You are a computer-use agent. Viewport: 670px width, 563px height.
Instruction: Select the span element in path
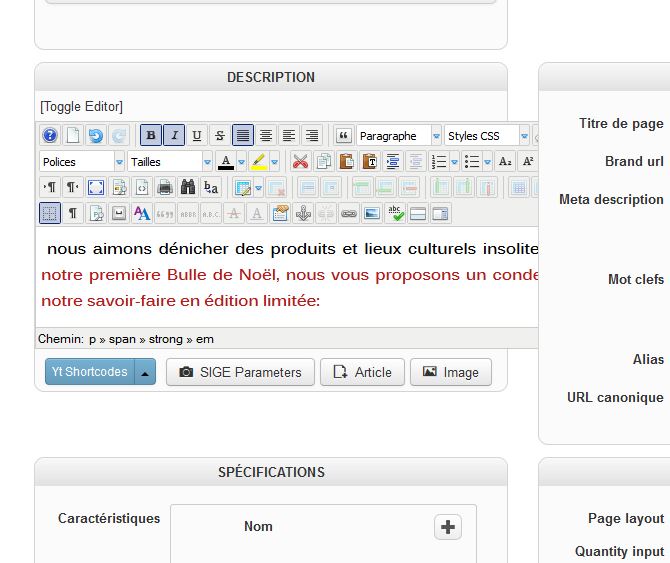tap(122, 339)
